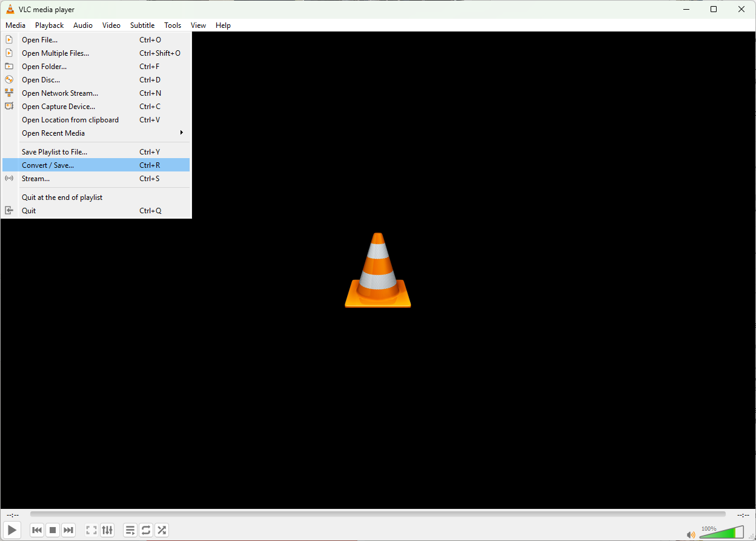Viewport: 756px width, 541px height.
Task: Choose Open File... entry
Action: [x=96, y=40]
